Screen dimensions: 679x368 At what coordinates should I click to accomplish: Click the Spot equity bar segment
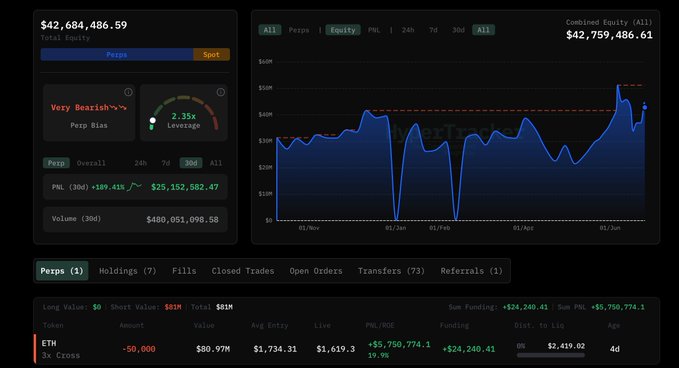click(x=211, y=54)
